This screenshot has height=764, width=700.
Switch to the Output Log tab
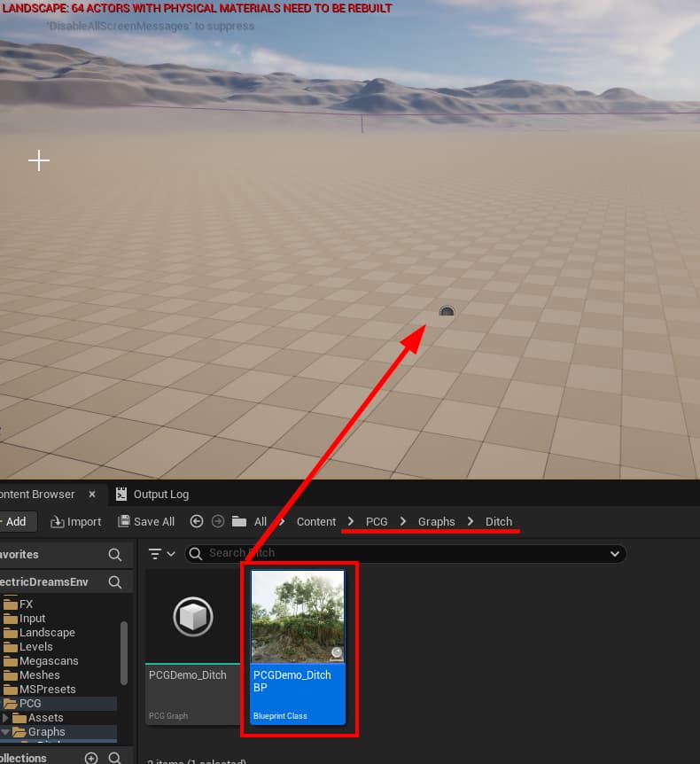[152, 494]
